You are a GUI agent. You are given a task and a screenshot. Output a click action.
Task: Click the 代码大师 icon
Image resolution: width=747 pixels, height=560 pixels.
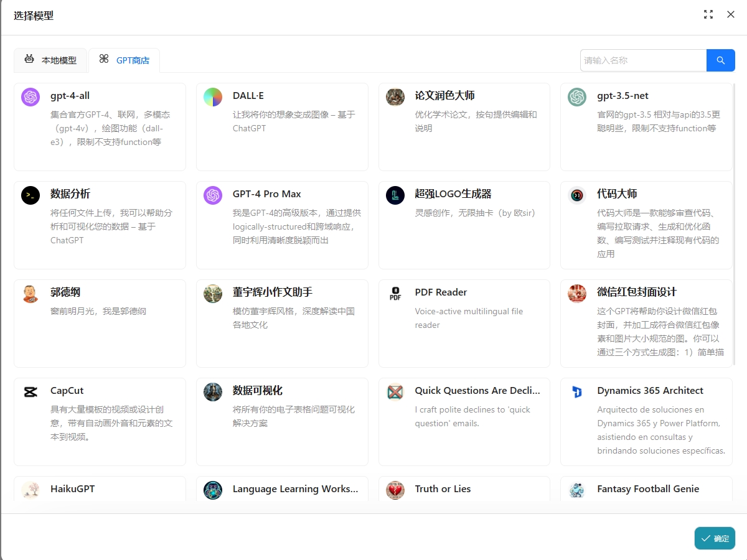pyautogui.click(x=577, y=195)
